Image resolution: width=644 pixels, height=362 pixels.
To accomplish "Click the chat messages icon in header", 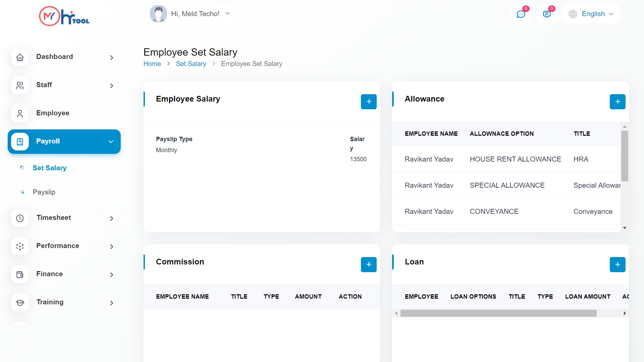I will tap(521, 14).
